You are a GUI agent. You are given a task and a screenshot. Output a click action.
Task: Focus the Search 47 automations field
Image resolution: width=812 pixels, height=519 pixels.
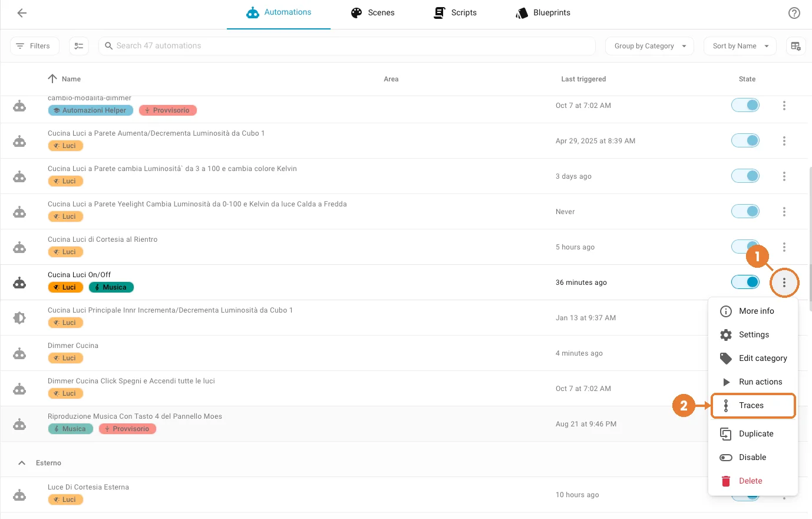pyautogui.click(x=347, y=46)
